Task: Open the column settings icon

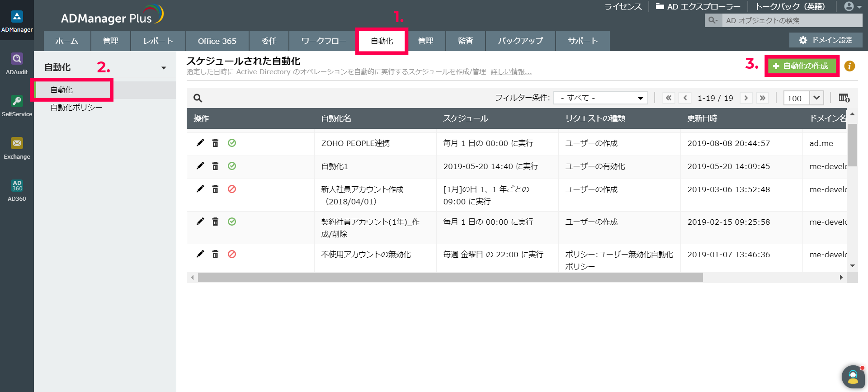Action: coord(844,98)
